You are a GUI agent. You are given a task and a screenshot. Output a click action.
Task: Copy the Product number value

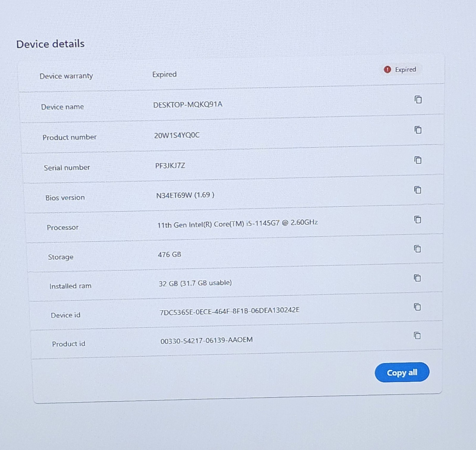(418, 130)
